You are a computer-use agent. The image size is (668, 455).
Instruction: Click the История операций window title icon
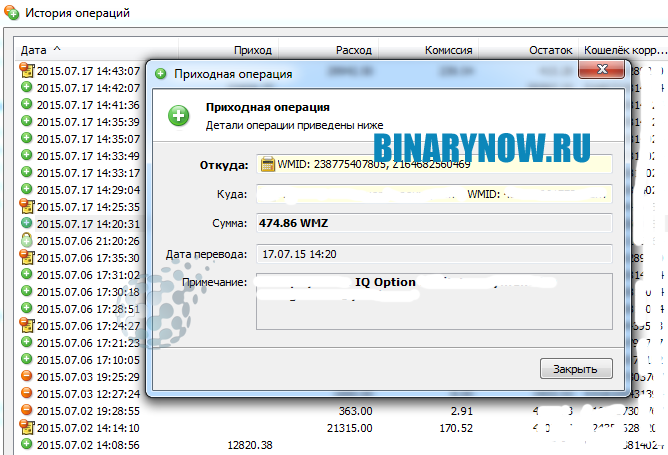click(x=12, y=12)
